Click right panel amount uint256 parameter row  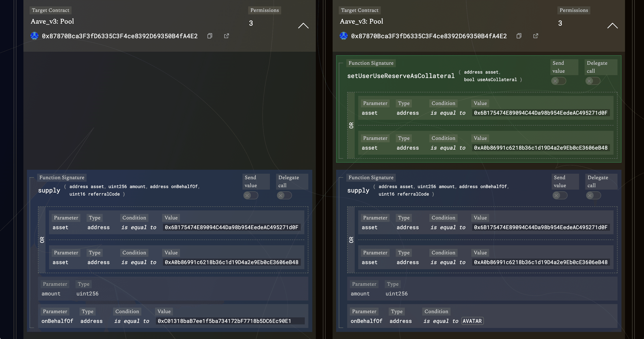(x=482, y=289)
